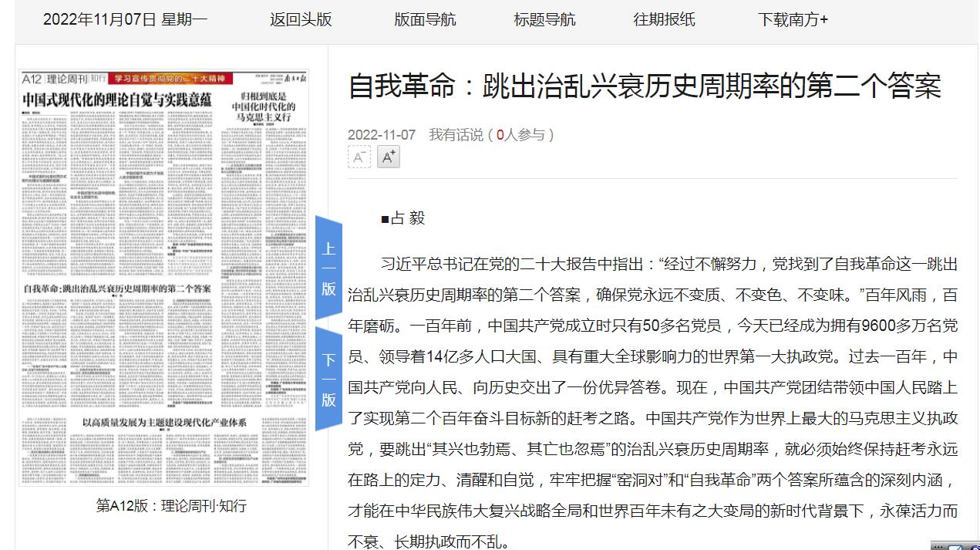
Task: Click the 我有话说 comment link
Action: coord(456,135)
